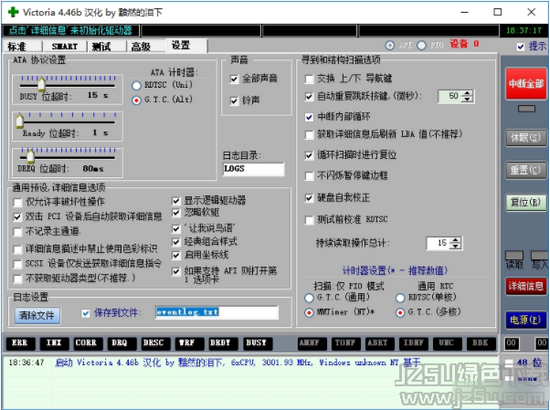
Task: Click the 复位(R) button
Action: point(525,202)
